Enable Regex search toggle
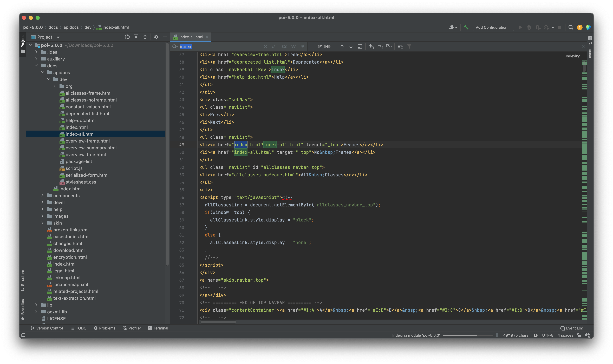This screenshot has width=613, height=364. [302, 47]
